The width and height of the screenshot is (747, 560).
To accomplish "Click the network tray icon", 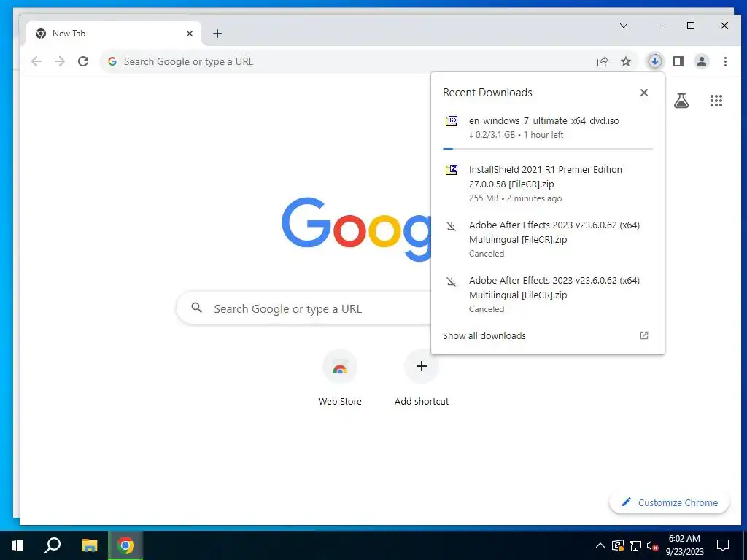I will [x=635, y=545].
